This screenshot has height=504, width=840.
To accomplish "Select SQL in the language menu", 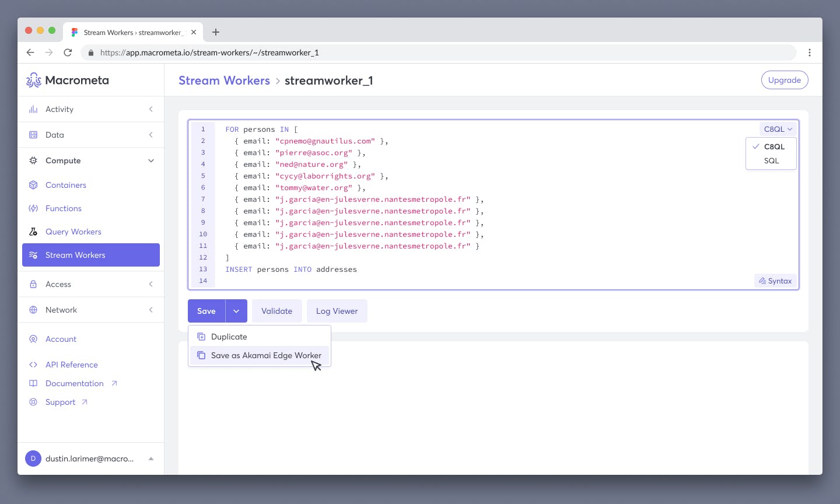I will (x=771, y=160).
